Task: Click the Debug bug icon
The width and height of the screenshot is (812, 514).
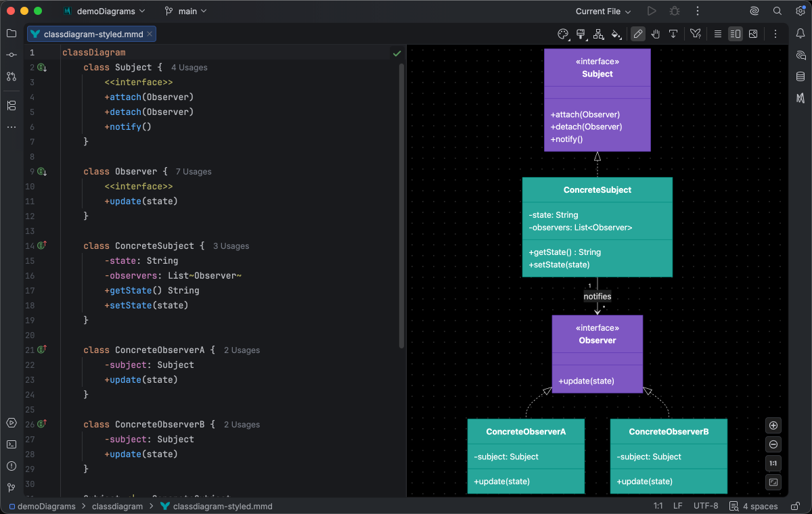Action: pyautogui.click(x=675, y=11)
